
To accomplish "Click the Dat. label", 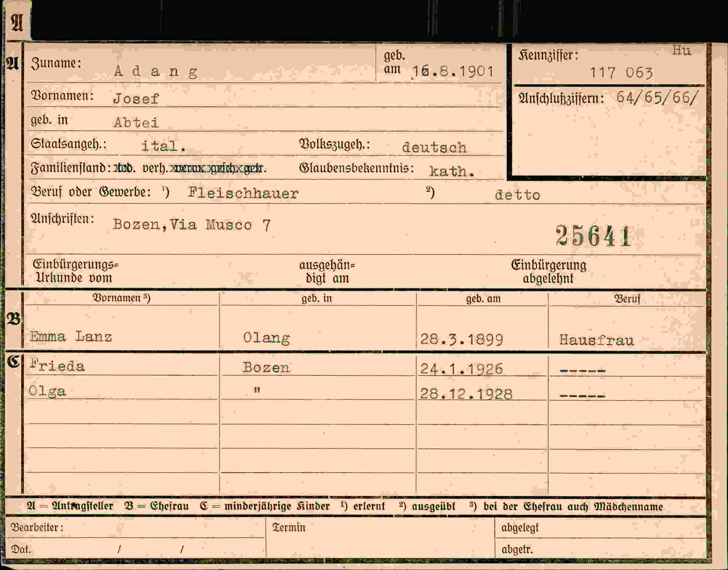I will (x=21, y=549).
